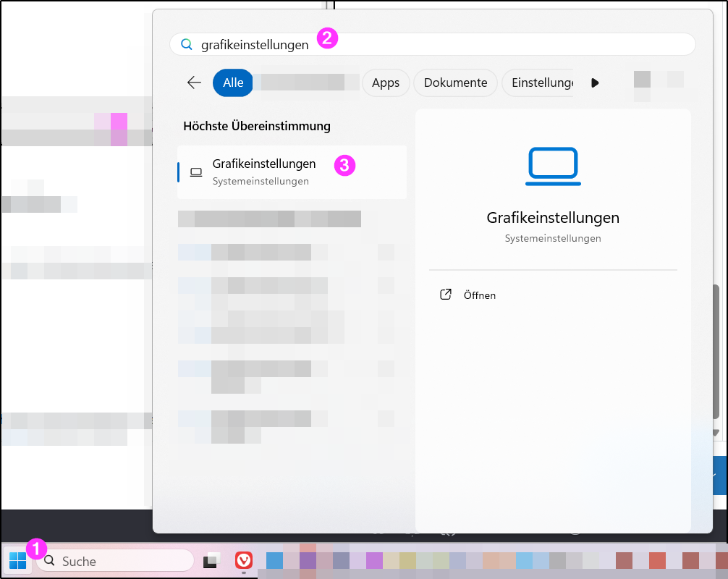Click Systemeinstellungen text in preview pane
Screen dimensions: 728x579
[553, 238]
